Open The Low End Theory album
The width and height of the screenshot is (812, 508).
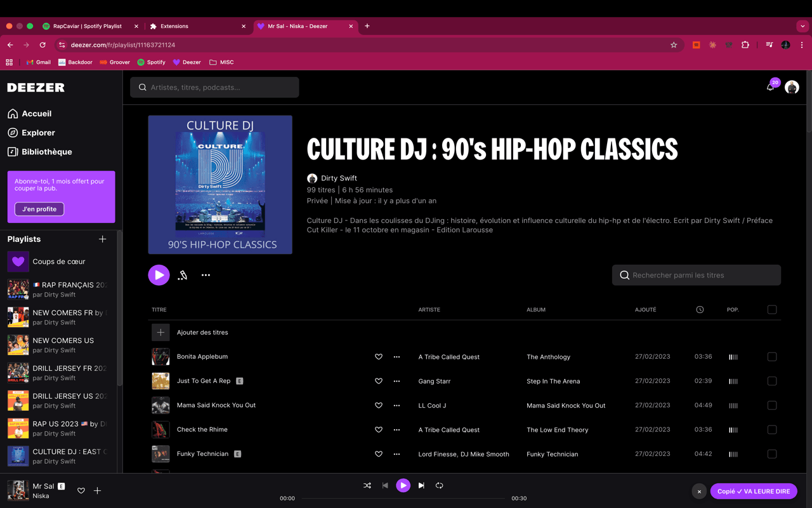(x=558, y=430)
